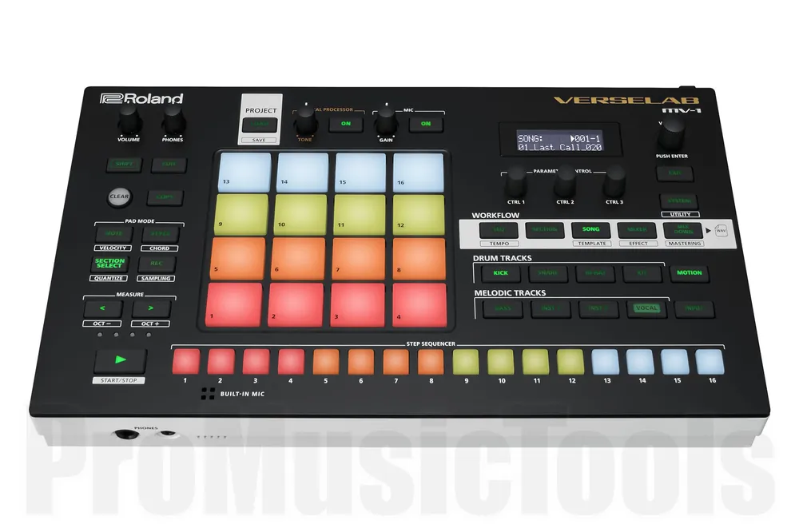Choose NOTE pad mode
Image resolution: width=799 pixels, height=532 pixels.
pos(113,234)
